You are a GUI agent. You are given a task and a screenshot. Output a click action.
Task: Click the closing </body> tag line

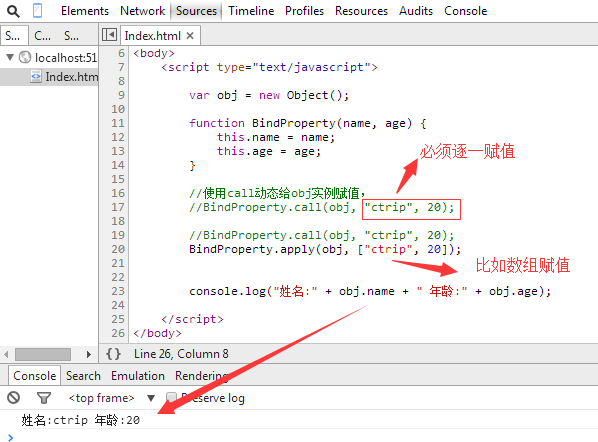[x=157, y=333]
